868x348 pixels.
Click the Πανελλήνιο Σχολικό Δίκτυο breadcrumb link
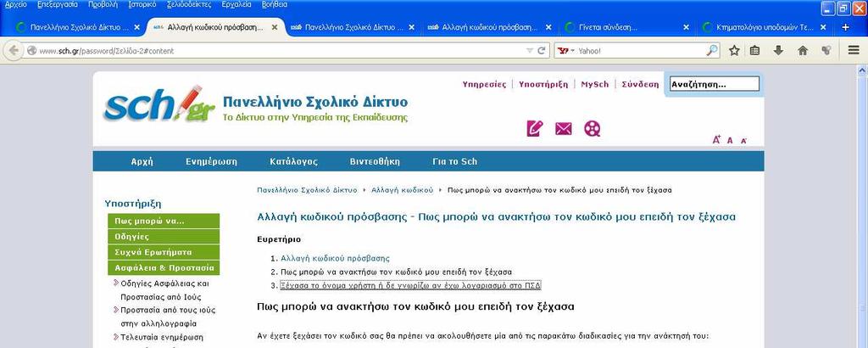click(x=307, y=190)
